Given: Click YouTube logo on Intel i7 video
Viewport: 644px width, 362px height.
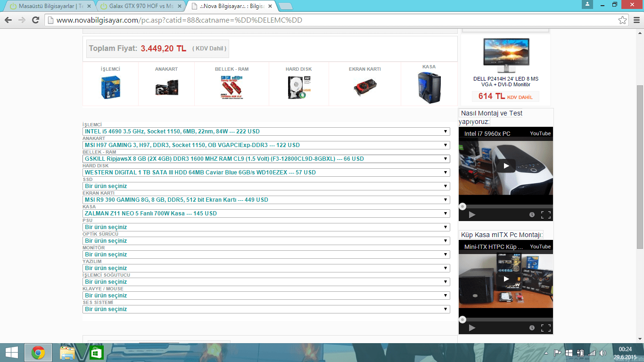Looking at the screenshot, I should click(x=540, y=133).
